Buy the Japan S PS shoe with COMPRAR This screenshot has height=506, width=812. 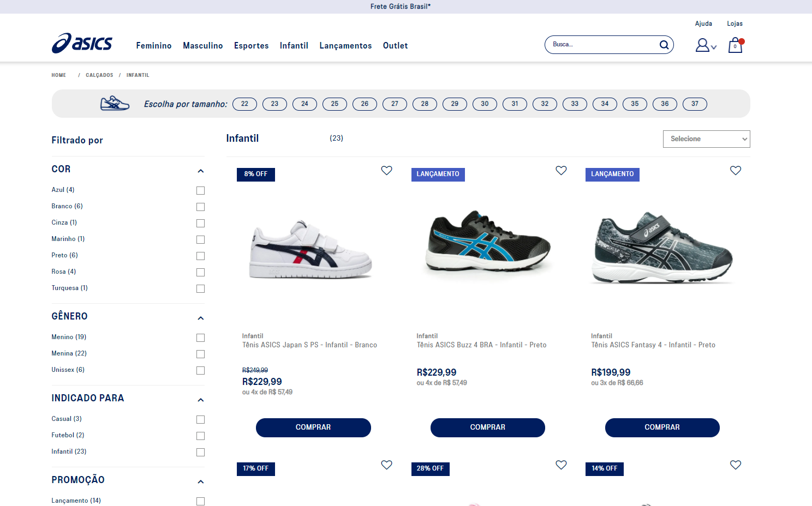[313, 427]
